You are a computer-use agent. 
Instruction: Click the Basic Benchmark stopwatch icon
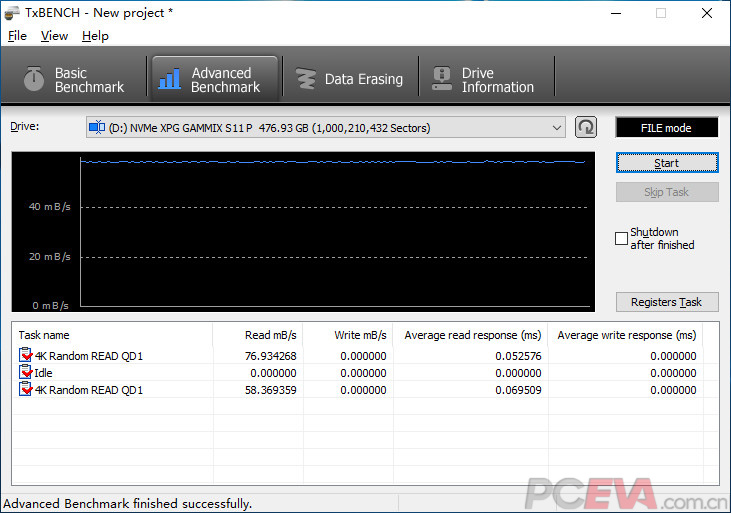(x=34, y=79)
